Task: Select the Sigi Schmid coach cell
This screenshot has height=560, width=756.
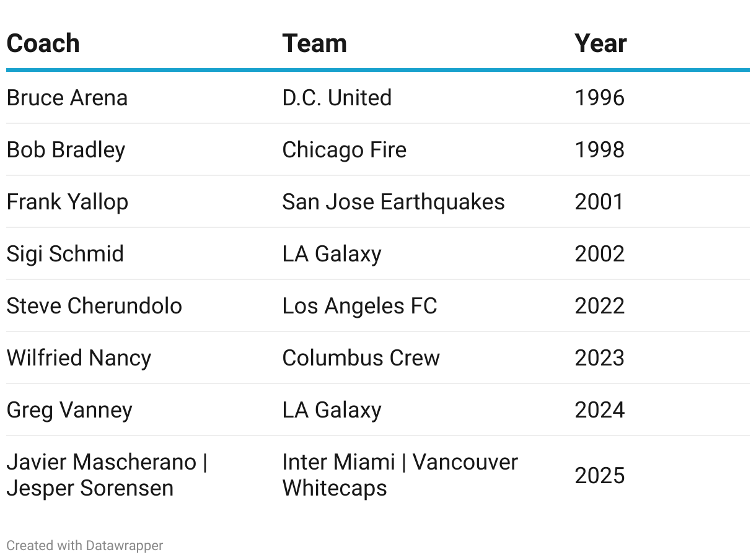Action: pos(65,254)
